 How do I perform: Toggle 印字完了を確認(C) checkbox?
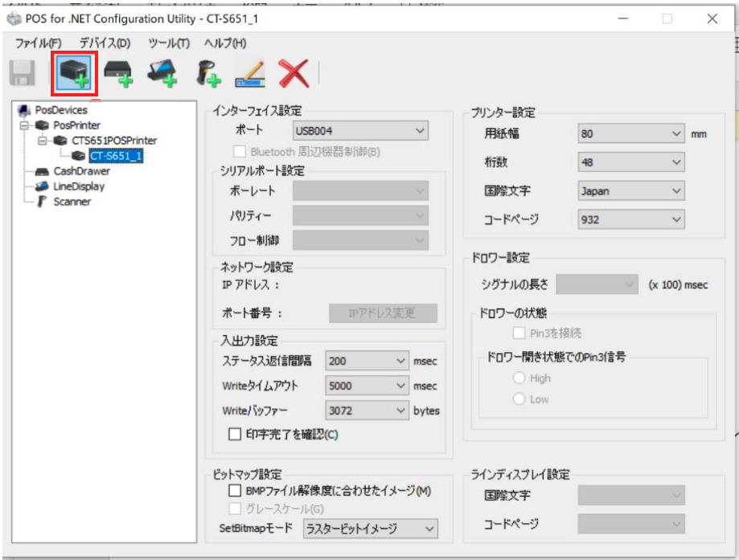tap(235, 434)
